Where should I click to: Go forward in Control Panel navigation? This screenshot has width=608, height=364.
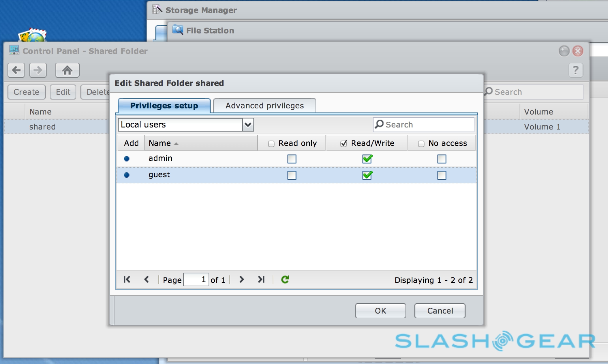38,70
